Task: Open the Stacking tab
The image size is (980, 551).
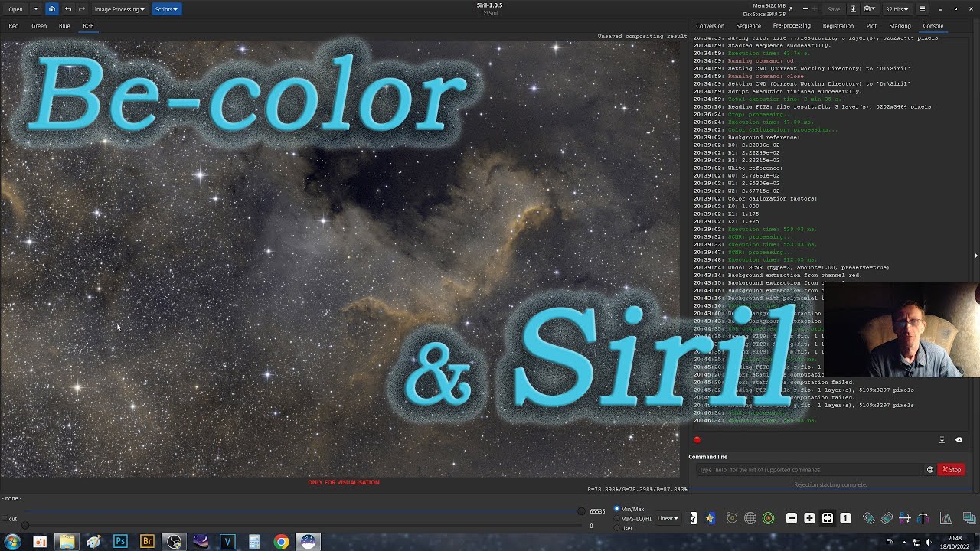Action: click(900, 26)
